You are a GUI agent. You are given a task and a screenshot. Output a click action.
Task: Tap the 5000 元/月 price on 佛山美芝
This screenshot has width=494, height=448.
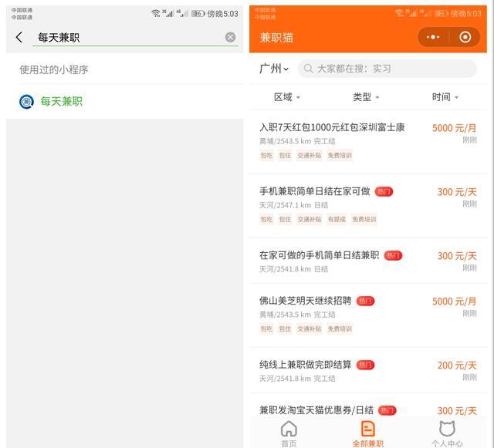(x=454, y=301)
